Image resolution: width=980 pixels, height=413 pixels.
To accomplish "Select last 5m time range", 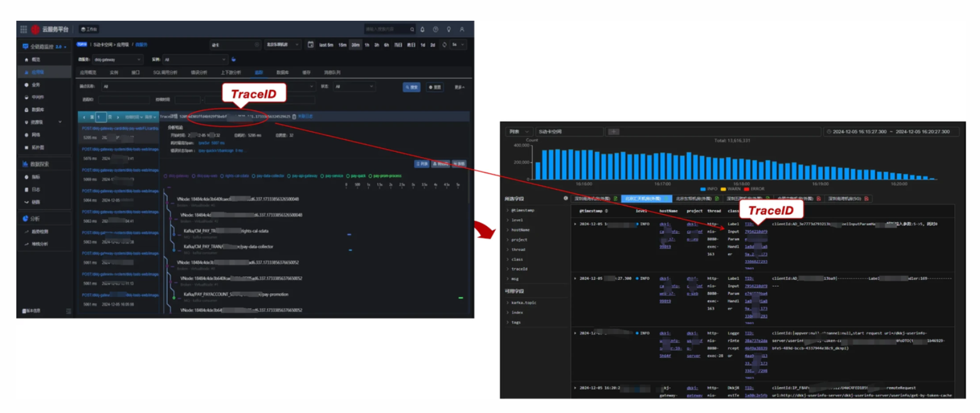I will [326, 45].
